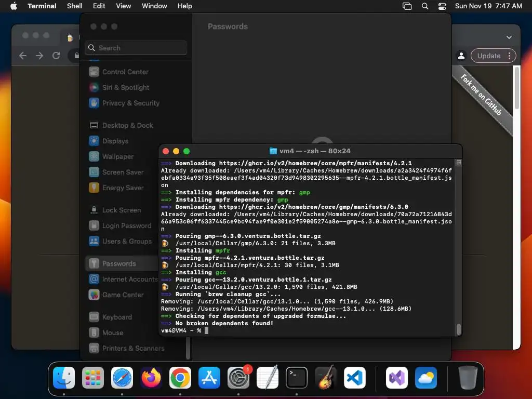Image resolution: width=532 pixels, height=399 pixels.
Task: Open the Edit menu
Action: coord(99,6)
